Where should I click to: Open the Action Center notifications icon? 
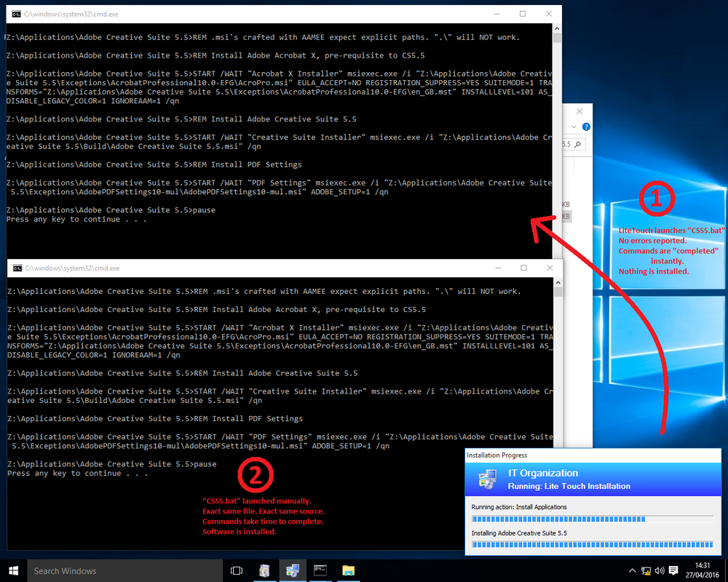(x=673, y=571)
